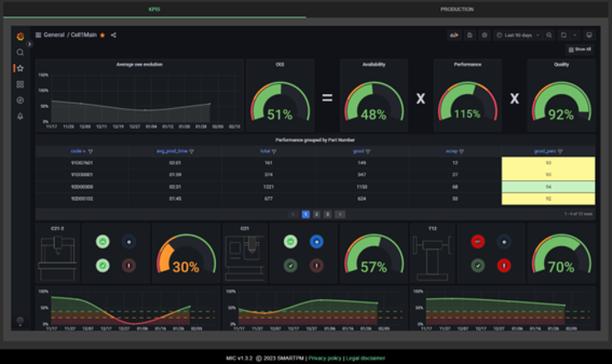Viewport: 612px width, 364px height.
Task: Open dashboard settings gear icon
Action: point(484,35)
